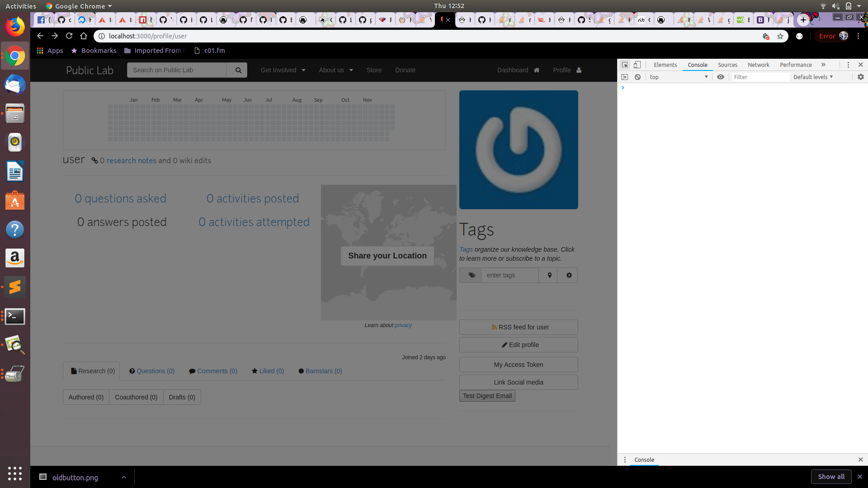Select the Questions (0) tab
This screenshot has height=488, width=868.
[152, 371]
